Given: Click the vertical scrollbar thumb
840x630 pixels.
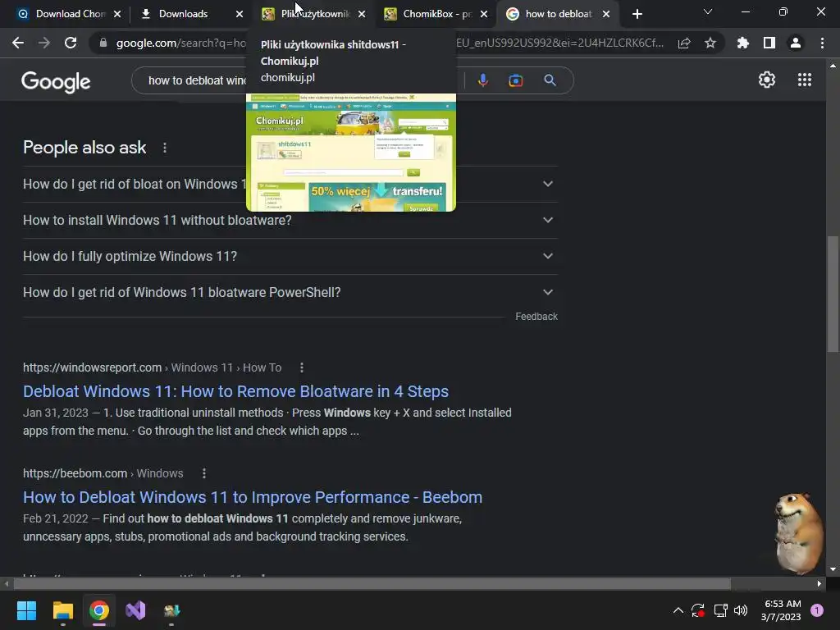Looking at the screenshot, I should coord(833,294).
